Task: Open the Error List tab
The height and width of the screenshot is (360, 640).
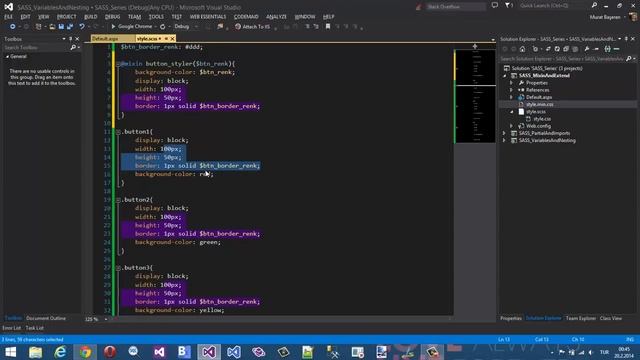Action: click(11, 328)
